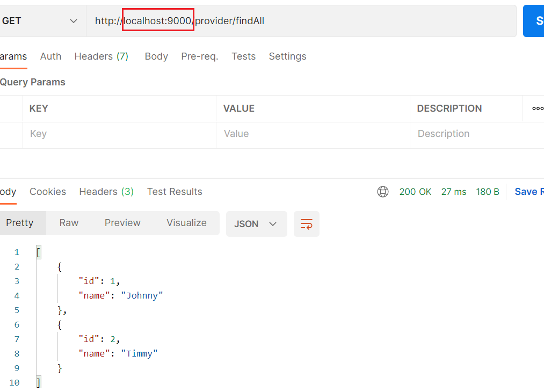Select the Raw view mode
The width and height of the screenshot is (544, 392).
click(x=69, y=223)
